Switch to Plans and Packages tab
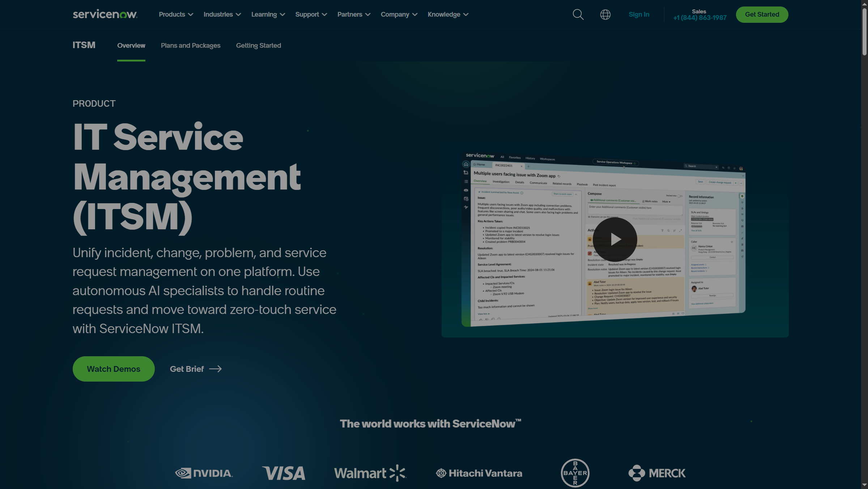The width and height of the screenshot is (868, 489). click(191, 46)
